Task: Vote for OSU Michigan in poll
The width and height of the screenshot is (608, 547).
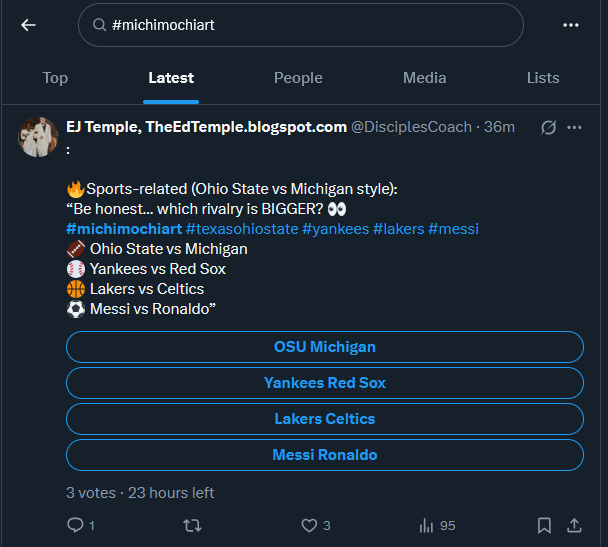Action: (325, 347)
